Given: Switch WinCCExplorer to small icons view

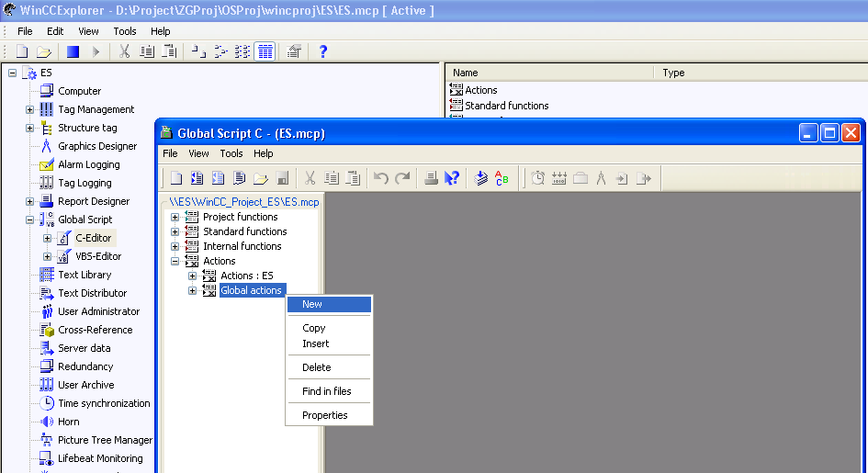Looking at the screenshot, I should 220,51.
